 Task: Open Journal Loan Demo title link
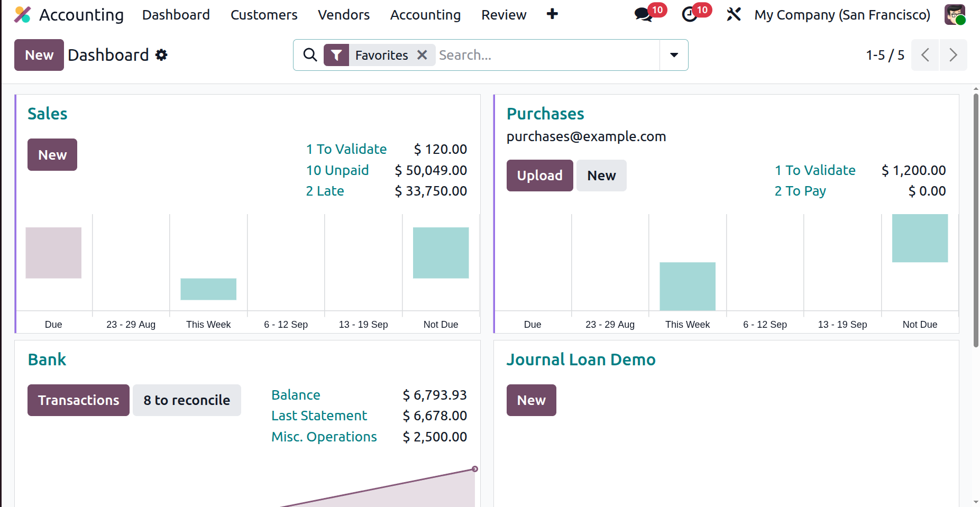[581, 359]
